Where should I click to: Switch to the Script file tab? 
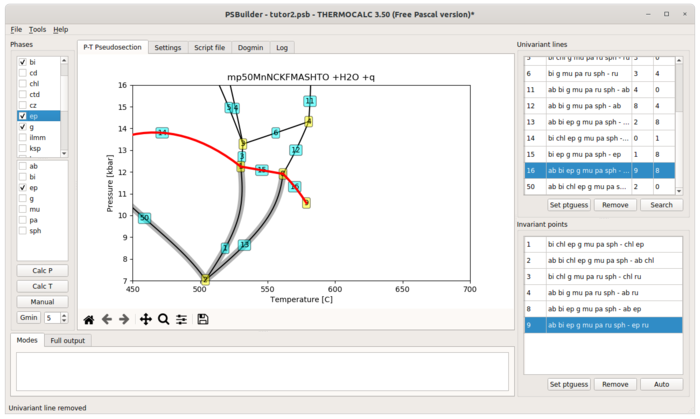[209, 48]
